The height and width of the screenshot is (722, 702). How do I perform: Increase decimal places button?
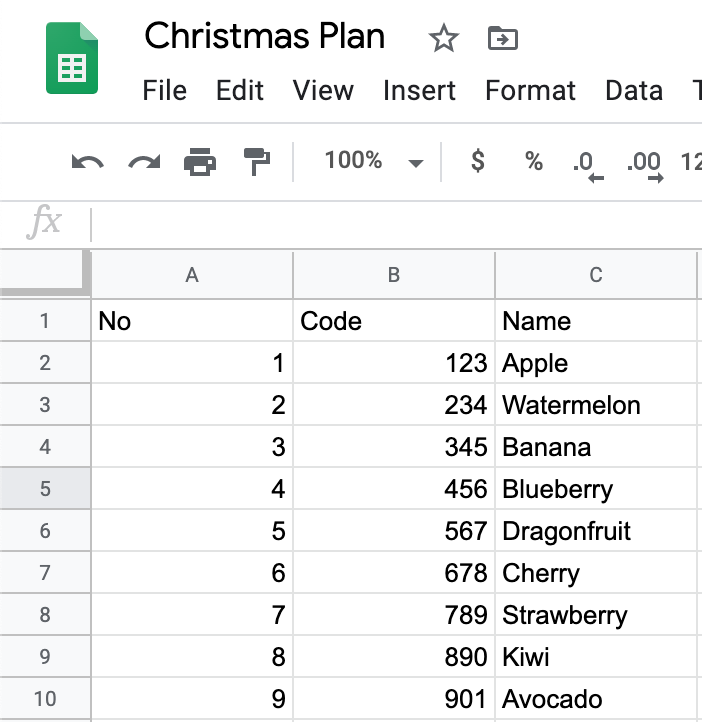(644, 166)
